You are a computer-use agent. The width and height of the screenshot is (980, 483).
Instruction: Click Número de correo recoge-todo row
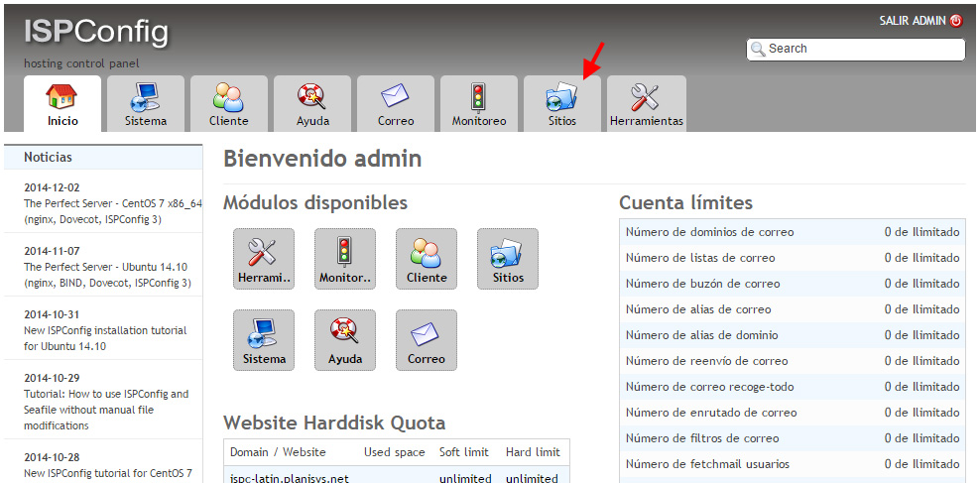(792, 387)
